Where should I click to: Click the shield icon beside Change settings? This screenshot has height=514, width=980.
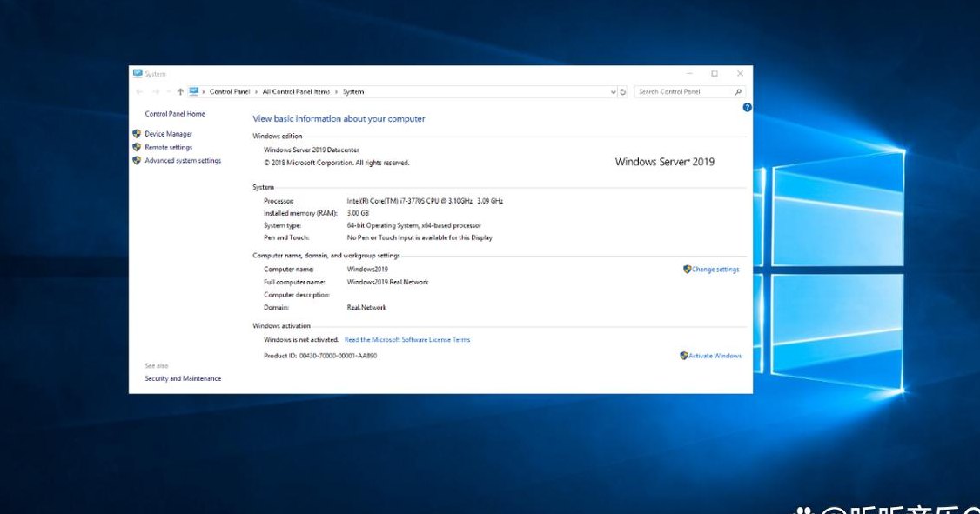[687, 270]
